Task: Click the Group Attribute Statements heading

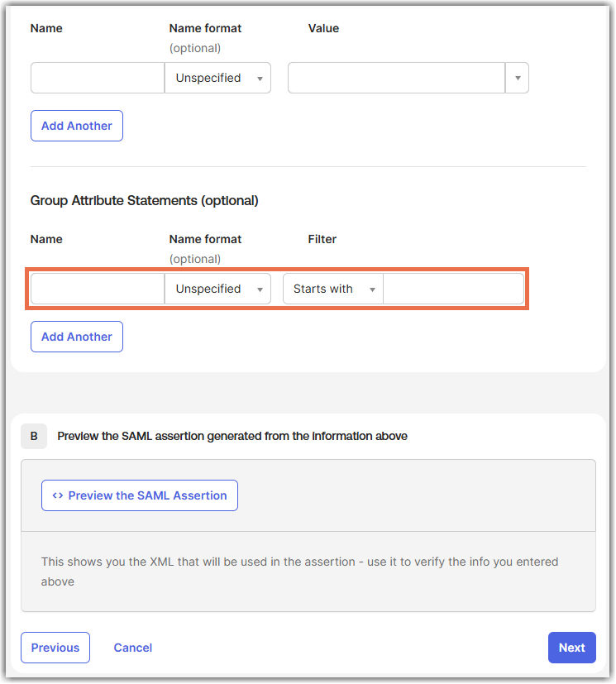Action: coord(145,201)
